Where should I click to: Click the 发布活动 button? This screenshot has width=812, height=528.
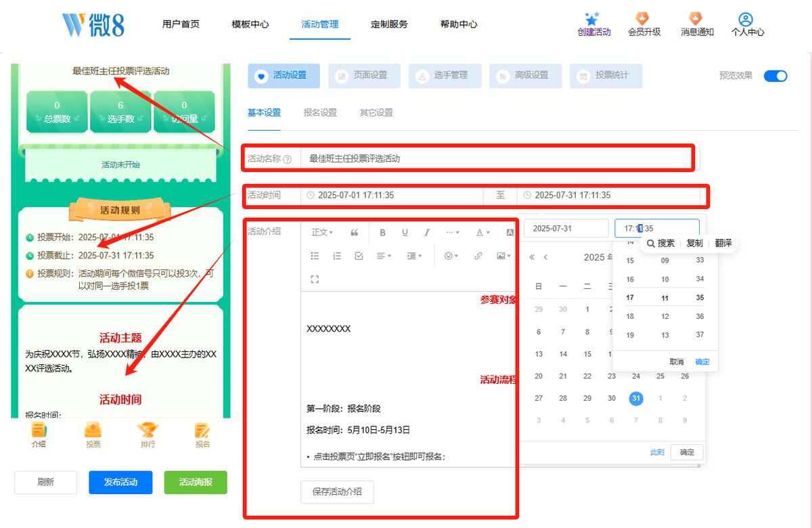(120, 482)
